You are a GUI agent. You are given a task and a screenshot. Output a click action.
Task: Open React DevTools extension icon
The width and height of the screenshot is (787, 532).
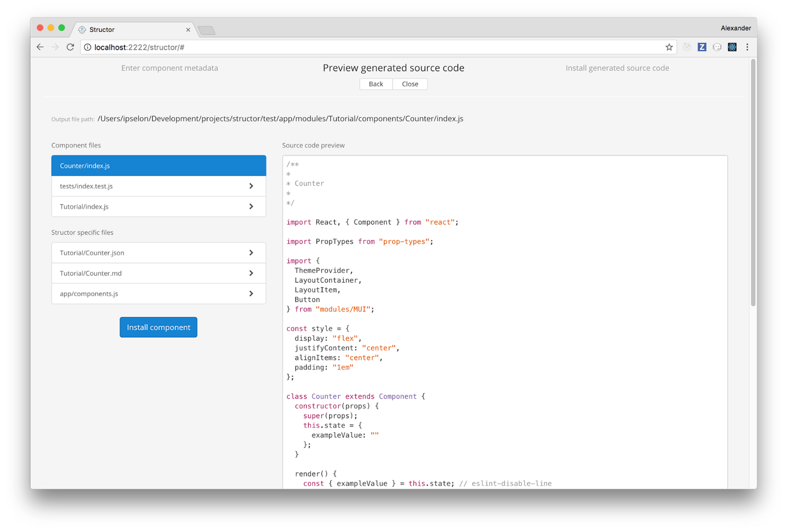732,47
